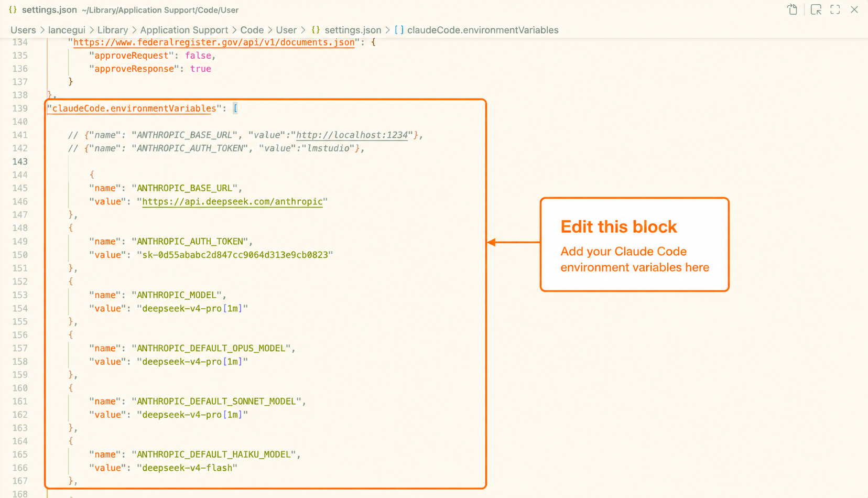
Task: Open the Application Support breadcrumb segment
Action: pyautogui.click(x=184, y=30)
